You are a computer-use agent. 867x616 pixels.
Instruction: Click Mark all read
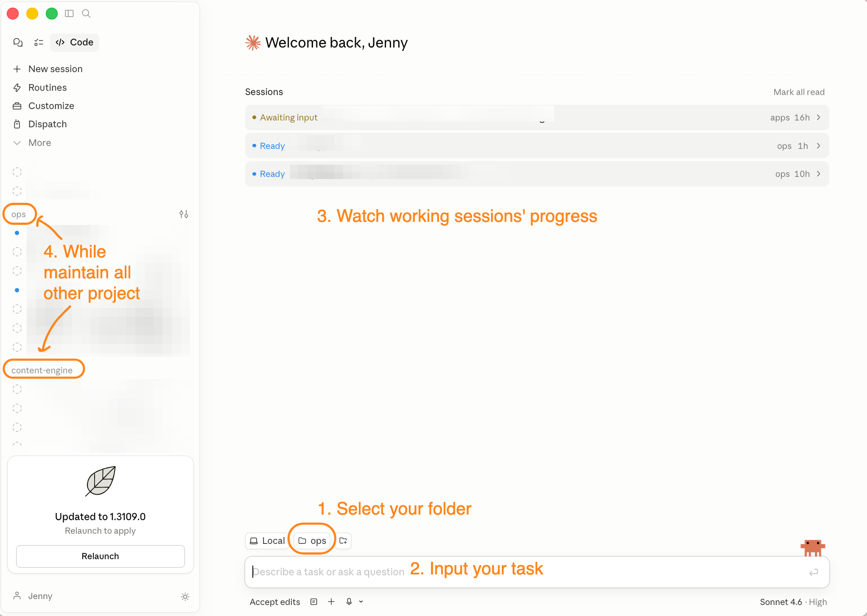click(799, 92)
